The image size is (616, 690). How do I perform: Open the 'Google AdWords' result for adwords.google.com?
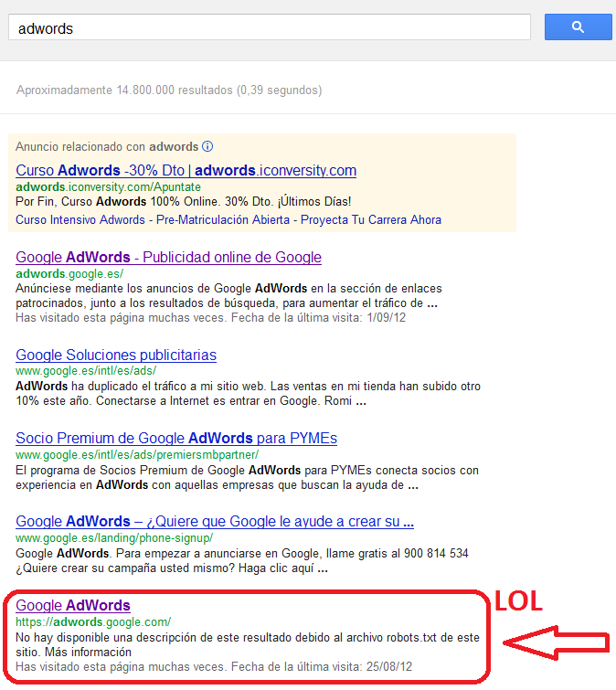click(x=73, y=606)
